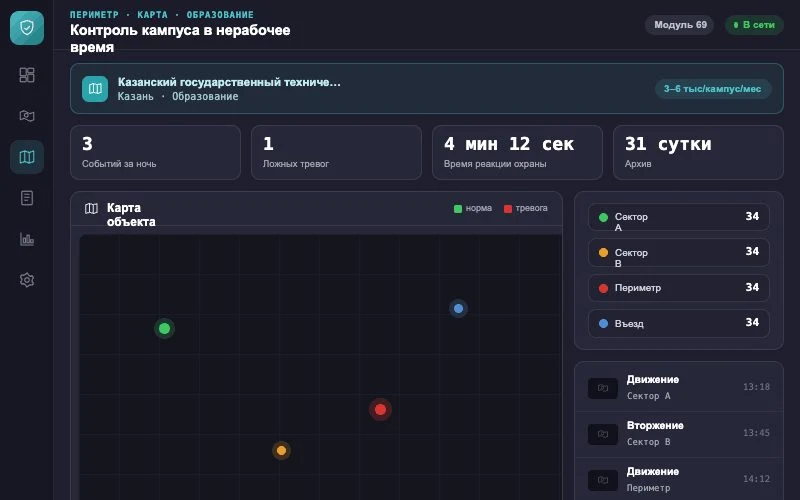Click the Казань · Образование subtitle
The height and width of the screenshot is (500, 800).
(178, 96)
